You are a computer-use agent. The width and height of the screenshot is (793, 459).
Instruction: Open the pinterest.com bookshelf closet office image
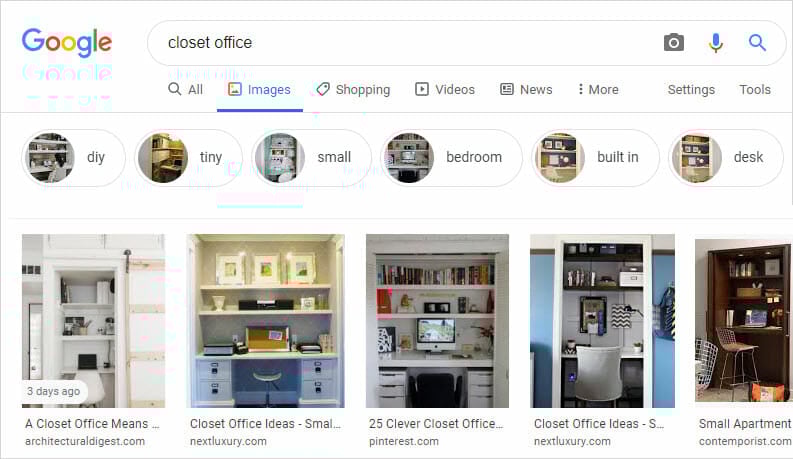pyautogui.click(x=437, y=320)
